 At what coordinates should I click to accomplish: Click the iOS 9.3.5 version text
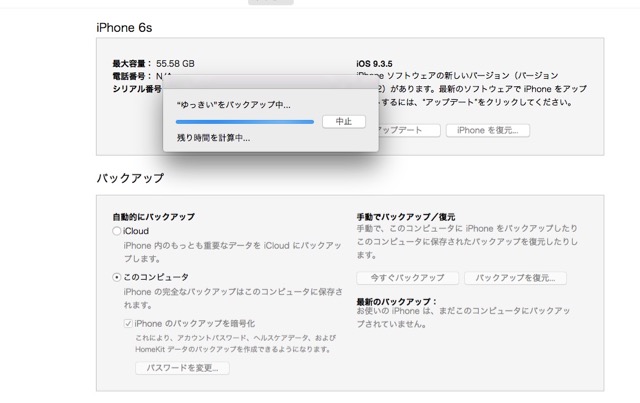[374, 64]
